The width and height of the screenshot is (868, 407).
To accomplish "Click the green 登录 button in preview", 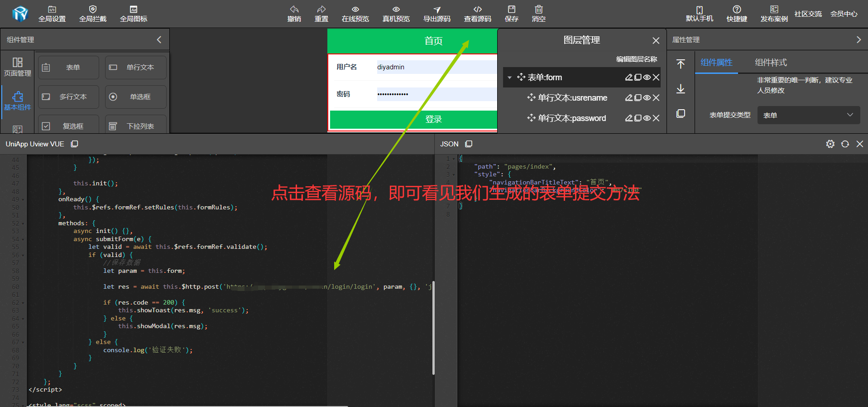I will 413,119.
